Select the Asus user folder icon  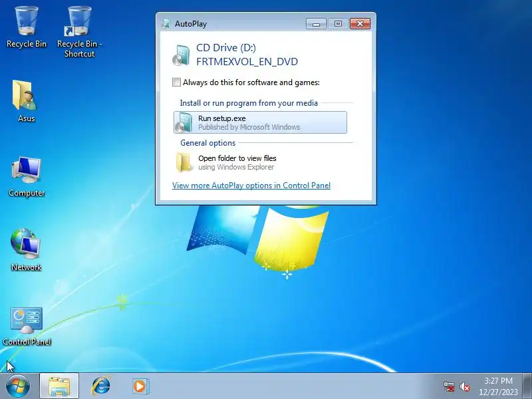coord(26,101)
